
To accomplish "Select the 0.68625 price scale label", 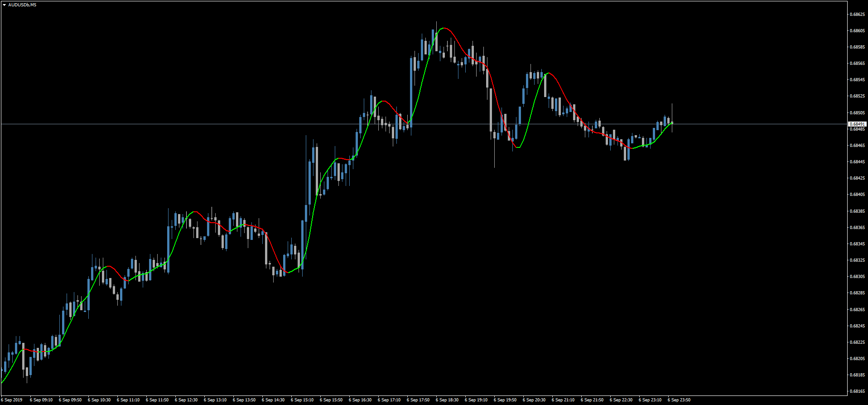I will click(x=857, y=15).
